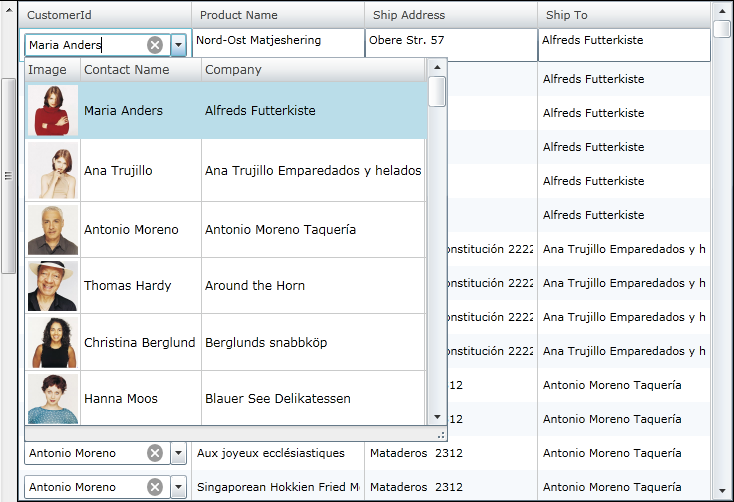Click inside the Maria Anders text field
This screenshot has width=734, height=502.
coord(80,45)
